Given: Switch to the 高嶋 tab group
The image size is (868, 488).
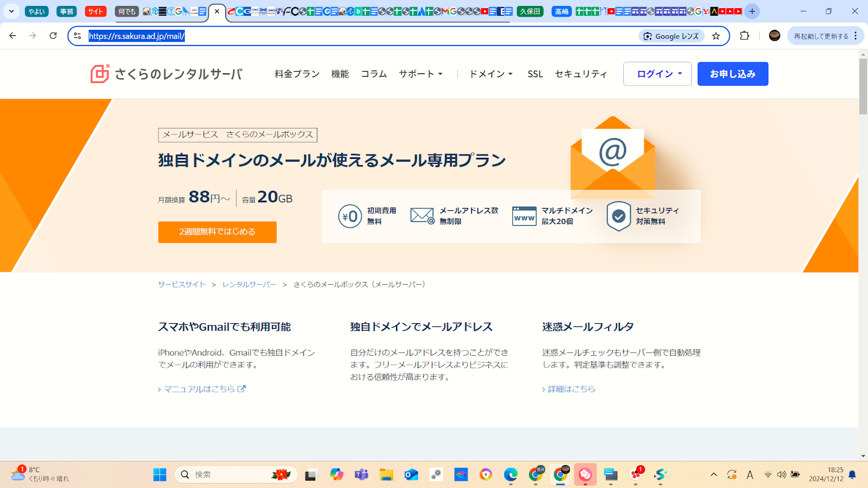Looking at the screenshot, I should [x=561, y=11].
